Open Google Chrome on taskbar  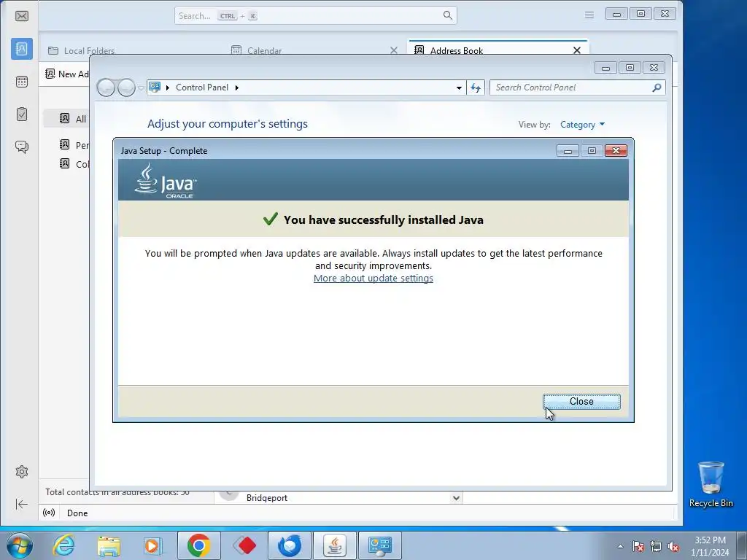coord(198,545)
